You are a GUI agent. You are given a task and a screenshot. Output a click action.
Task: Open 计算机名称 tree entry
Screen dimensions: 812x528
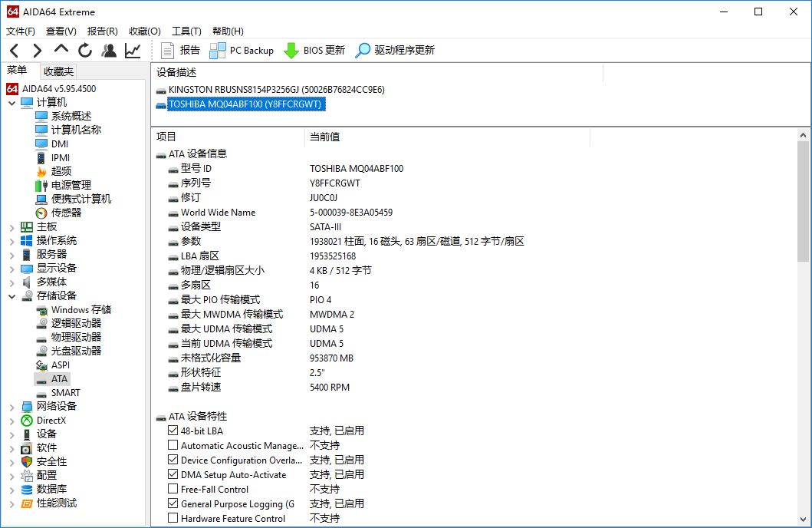tap(68, 130)
